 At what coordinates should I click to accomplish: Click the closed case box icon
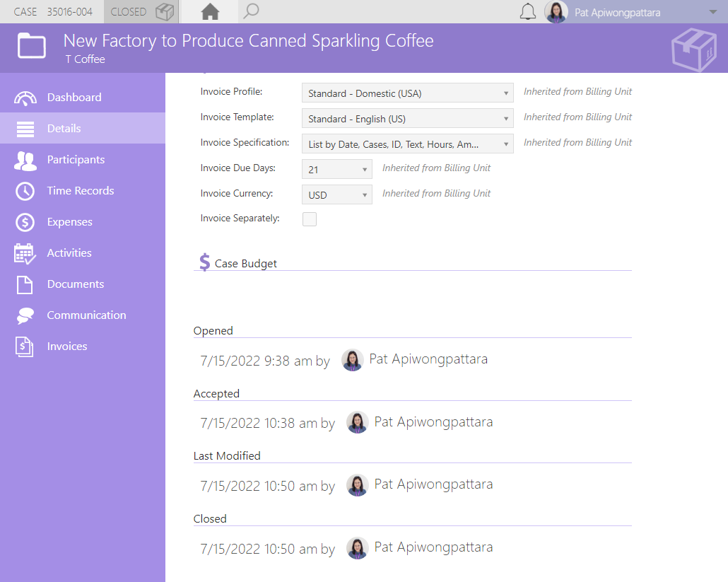pos(165,11)
